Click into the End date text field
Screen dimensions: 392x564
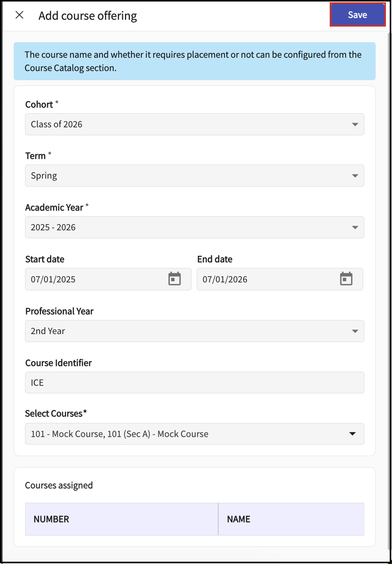coord(266,279)
